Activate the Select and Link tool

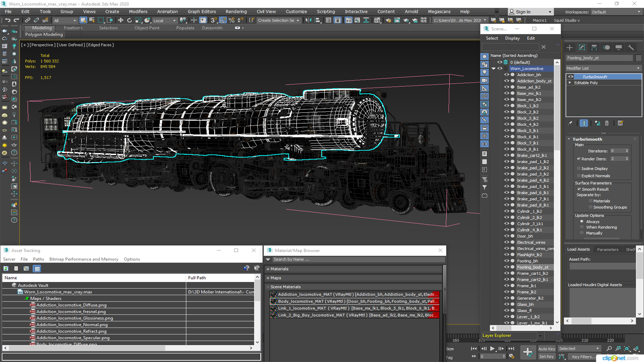click(28, 20)
